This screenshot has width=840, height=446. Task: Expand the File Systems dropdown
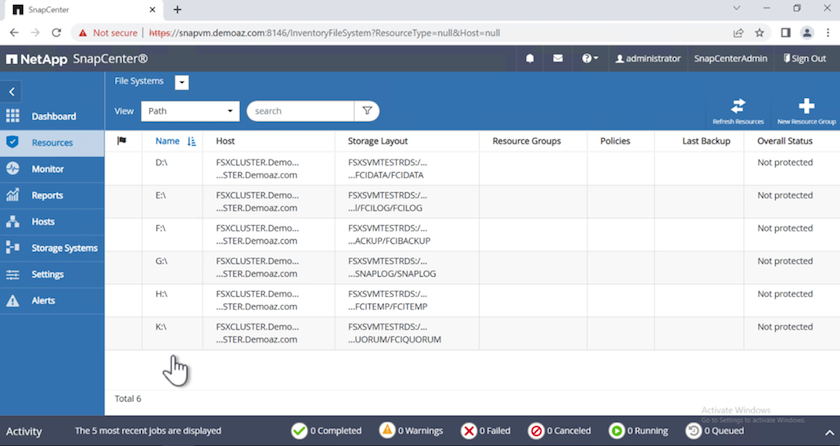tap(181, 82)
